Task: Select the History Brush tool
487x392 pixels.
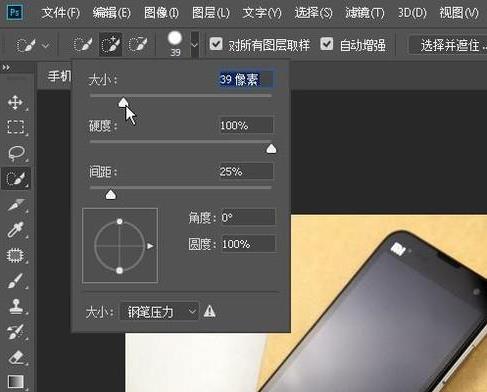Action: (x=16, y=332)
